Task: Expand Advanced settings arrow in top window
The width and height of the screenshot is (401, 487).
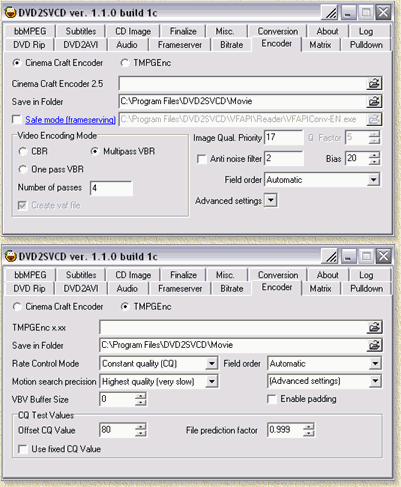Action: (271, 200)
